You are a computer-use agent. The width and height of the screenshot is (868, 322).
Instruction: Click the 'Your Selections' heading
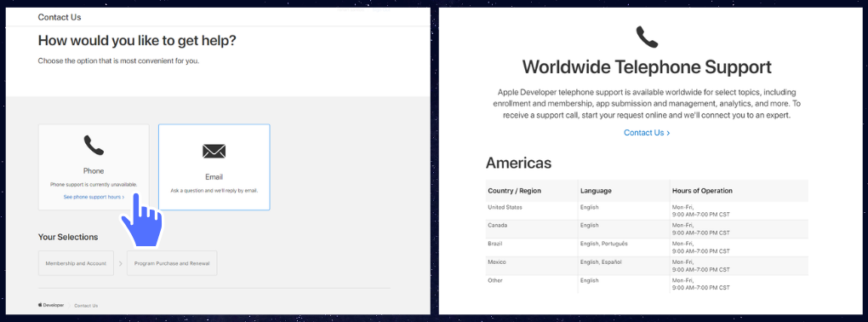point(68,237)
